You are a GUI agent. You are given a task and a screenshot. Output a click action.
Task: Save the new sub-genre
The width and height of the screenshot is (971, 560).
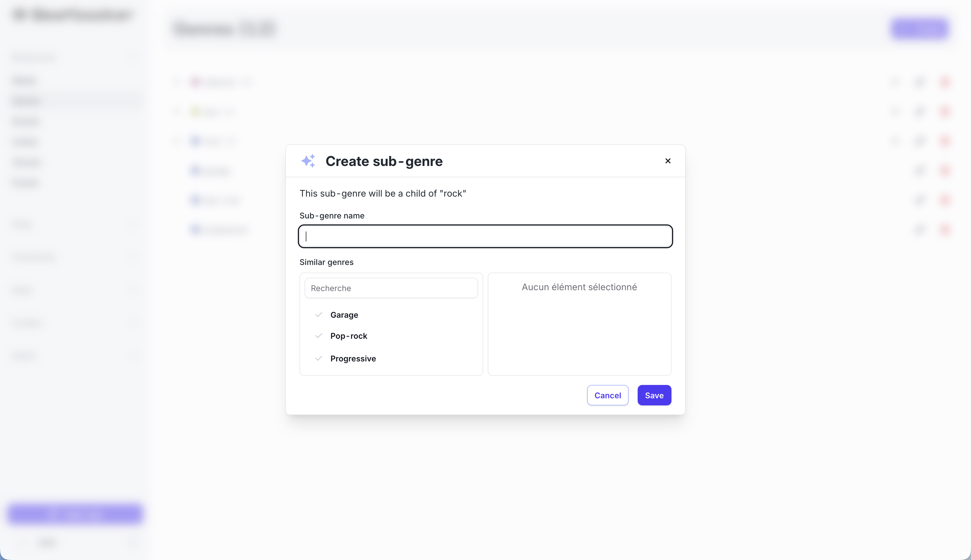[x=654, y=395]
